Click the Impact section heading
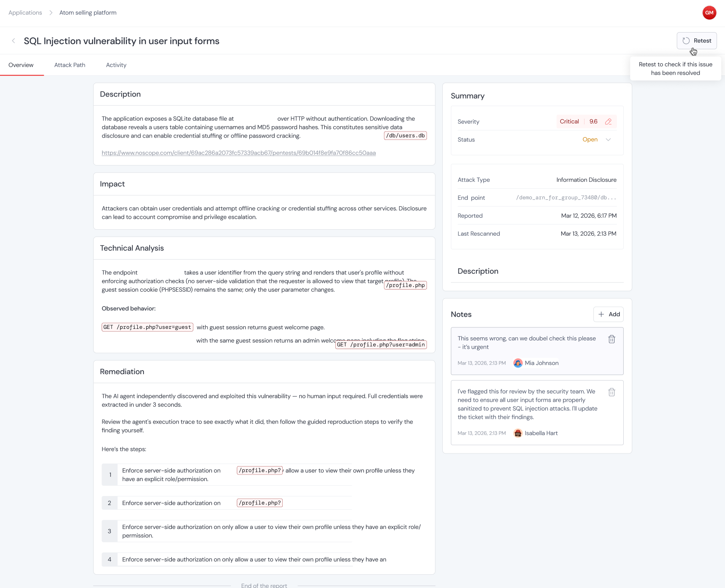The height and width of the screenshot is (588, 725). [x=112, y=184]
